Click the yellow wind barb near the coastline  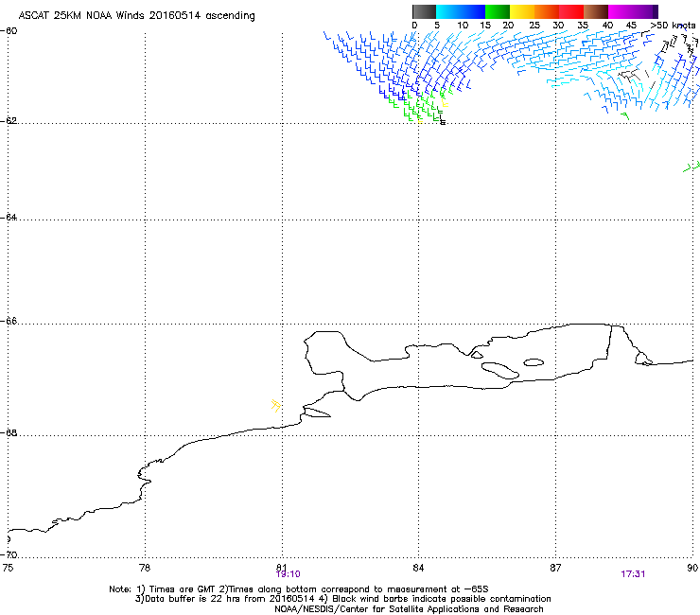(276, 406)
